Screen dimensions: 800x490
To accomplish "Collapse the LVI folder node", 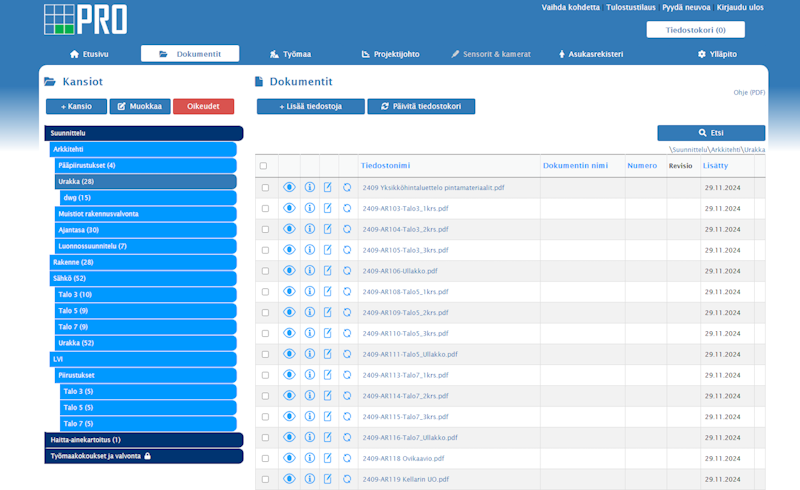I will pos(58,358).
